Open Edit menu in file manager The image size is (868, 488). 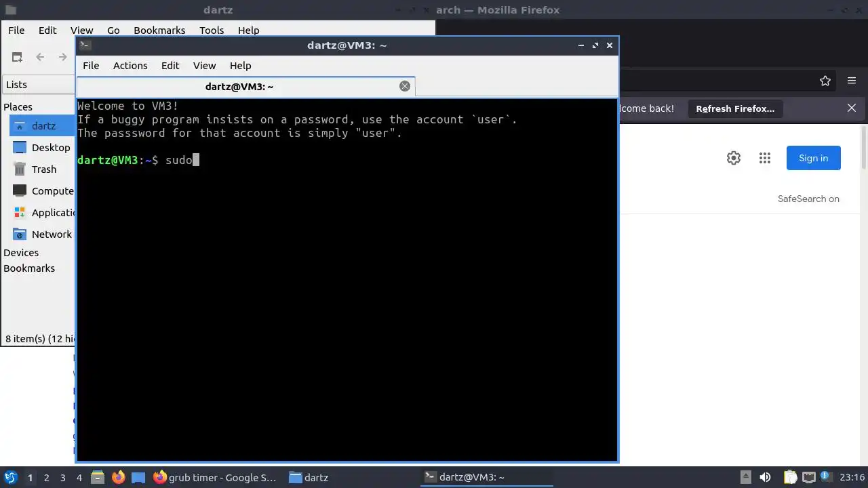point(47,30)
